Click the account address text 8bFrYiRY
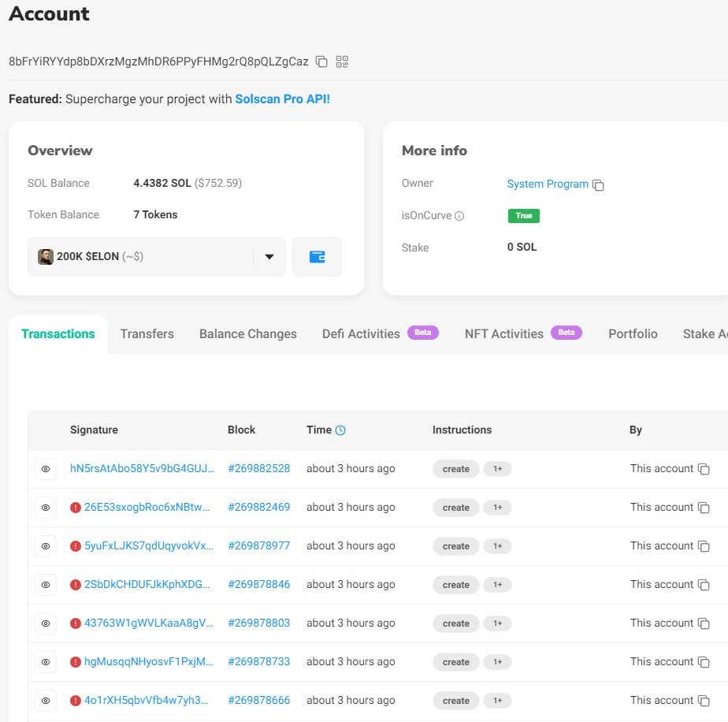Image resolution: width=728 pixels, height=722 pixels. [x=158, y=61]
